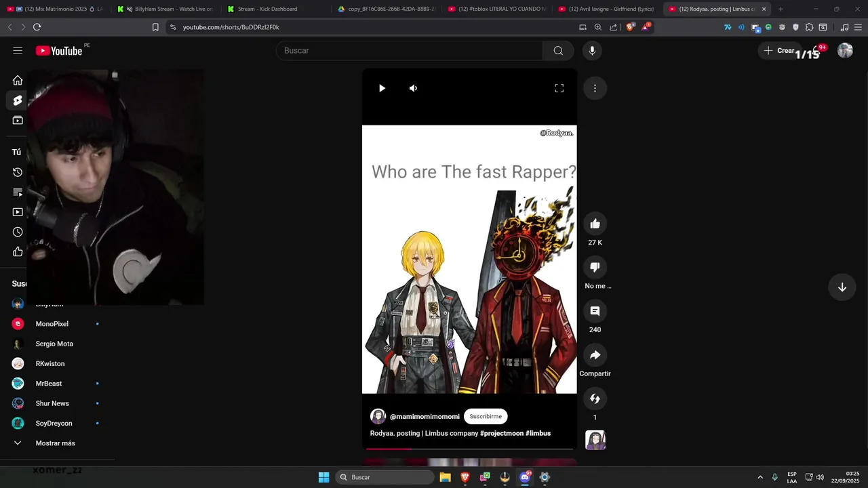Open File Explorer from the taskbar
The image size is (868, 488).
445,477
